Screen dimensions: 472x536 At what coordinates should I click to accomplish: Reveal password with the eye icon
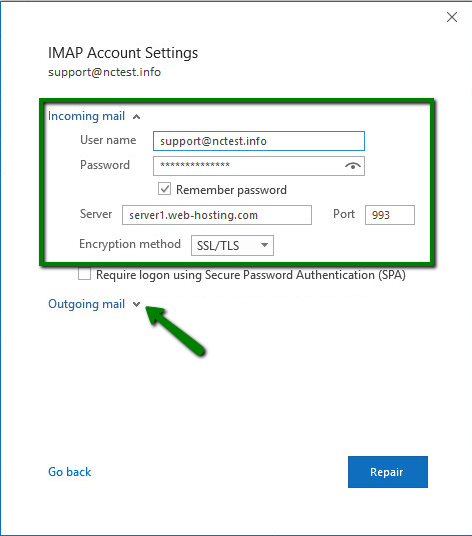click(353, 166)
